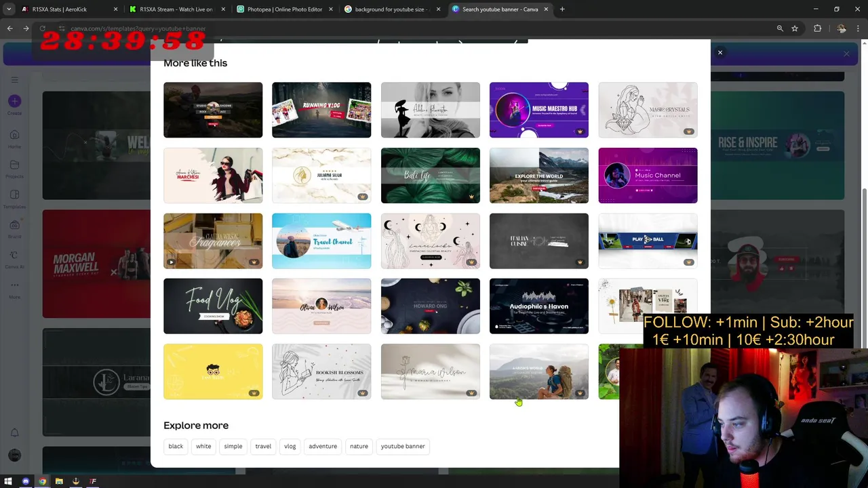Open the Canva account avatar

coord(14,455)
